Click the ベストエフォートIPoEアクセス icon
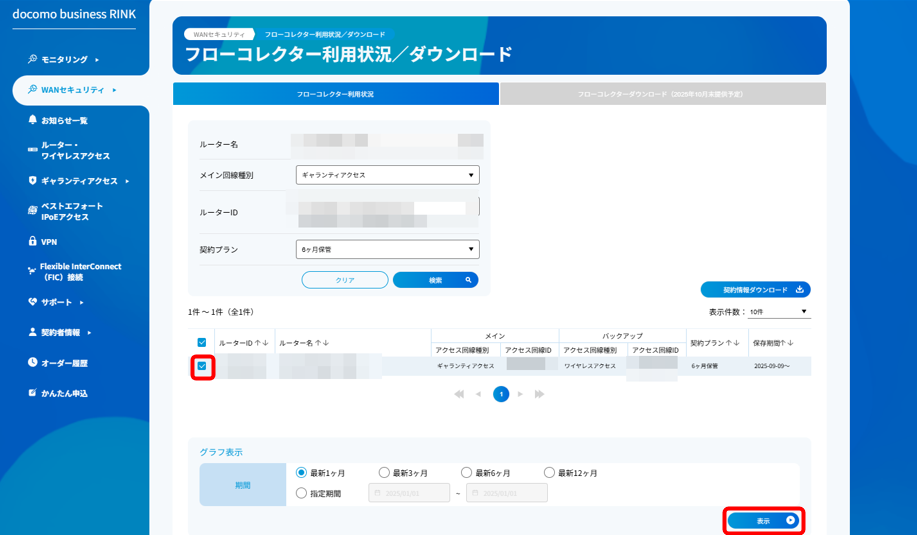Viewport: 917px width, 535px height. pos(32,210)
